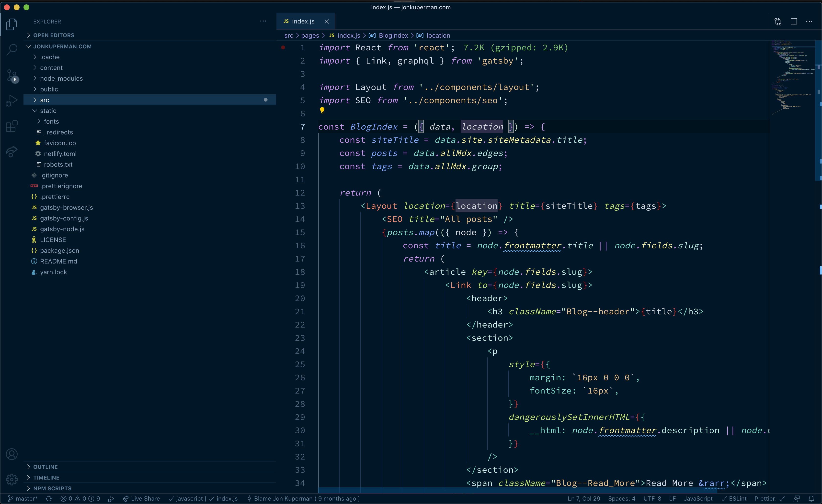This screenshot has width=822, height=504.
Task: Expand the Open Editors section
Action: click(x=149, y=35)
